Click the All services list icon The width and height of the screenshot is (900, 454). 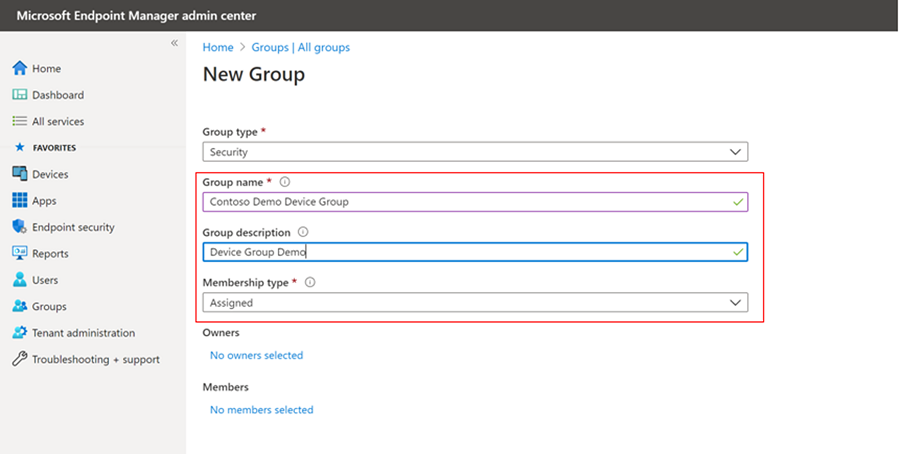coord(20,121)
